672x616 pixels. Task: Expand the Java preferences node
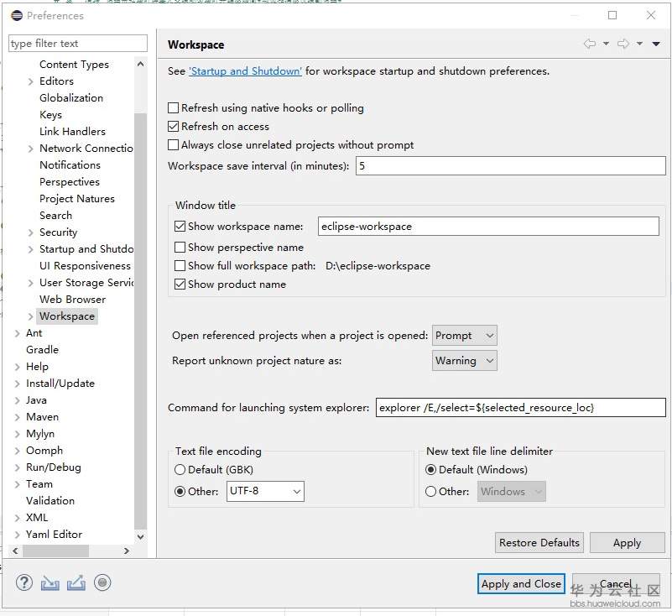click(17, 400)
